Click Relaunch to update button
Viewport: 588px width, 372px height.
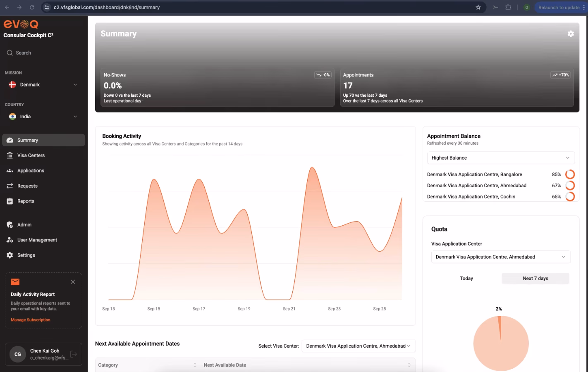coord(559,7)
